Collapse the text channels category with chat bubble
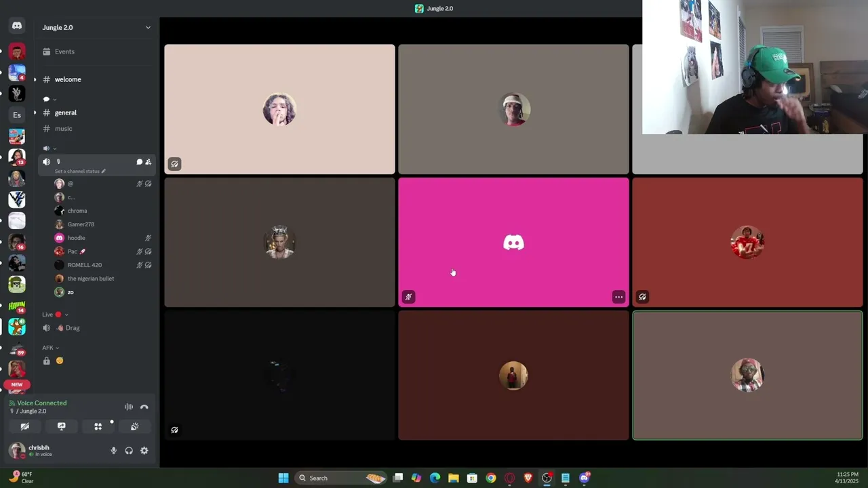The height and width of the screenshot is (488, 868). tap(50, 100)
